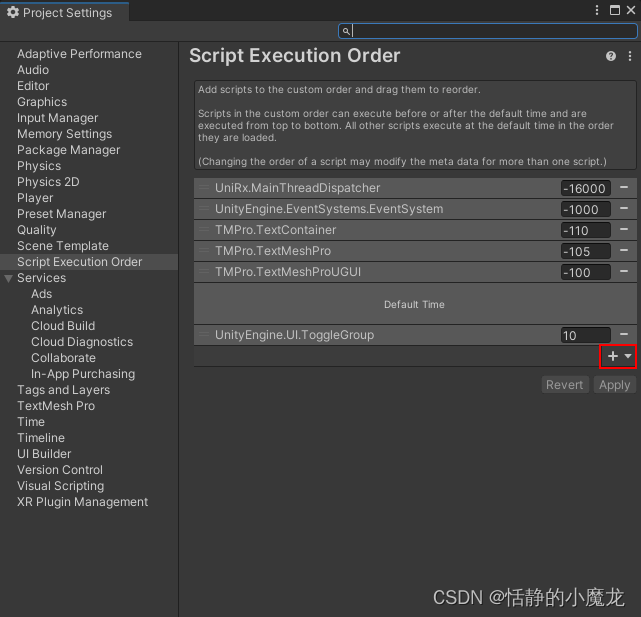Open the three-dot menu beside the help icon
641x617 pixels.
(x=629, y=57)
